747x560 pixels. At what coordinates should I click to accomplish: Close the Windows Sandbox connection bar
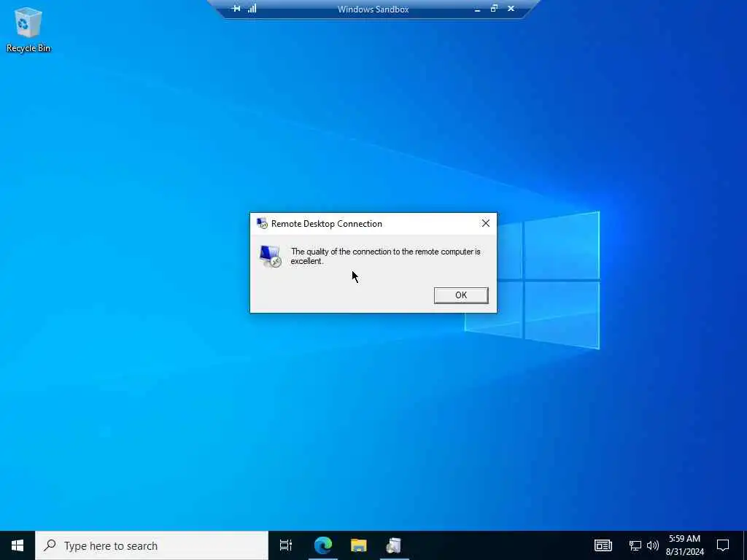511,9
